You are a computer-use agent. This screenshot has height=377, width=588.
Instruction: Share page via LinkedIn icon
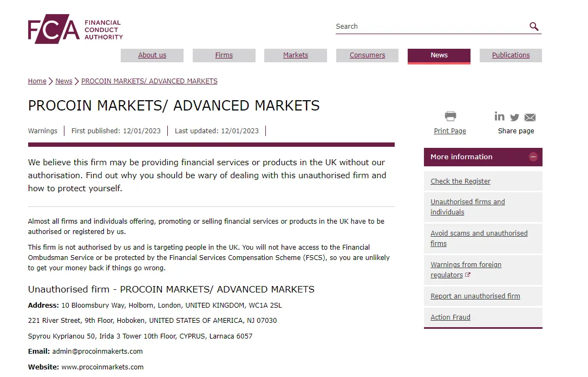[499, 116]
